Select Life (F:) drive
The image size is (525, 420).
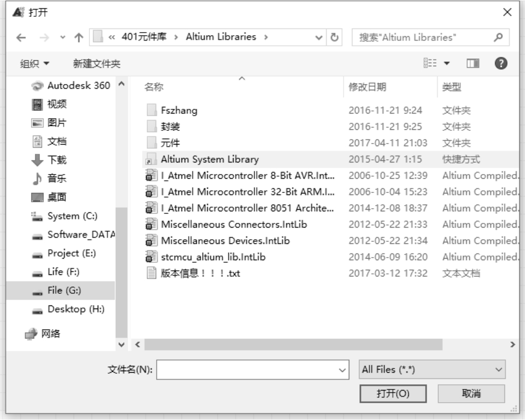coord(56,272)
